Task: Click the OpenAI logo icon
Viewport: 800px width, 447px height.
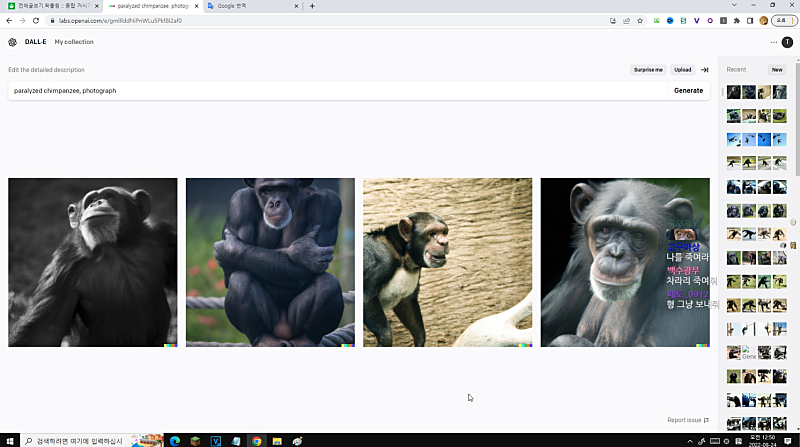Action: [x=12, y=42]
